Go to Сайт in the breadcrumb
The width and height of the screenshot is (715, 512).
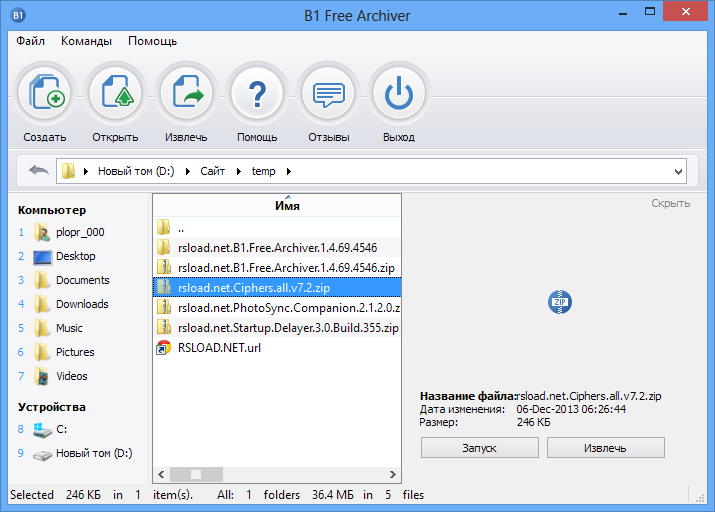click(x=212, y=171)
